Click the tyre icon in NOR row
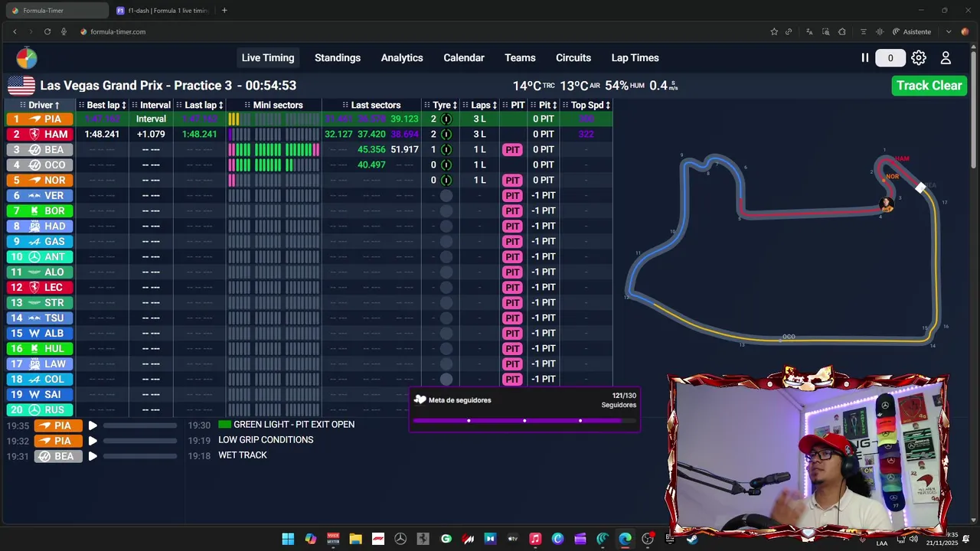 pos(446,180)
